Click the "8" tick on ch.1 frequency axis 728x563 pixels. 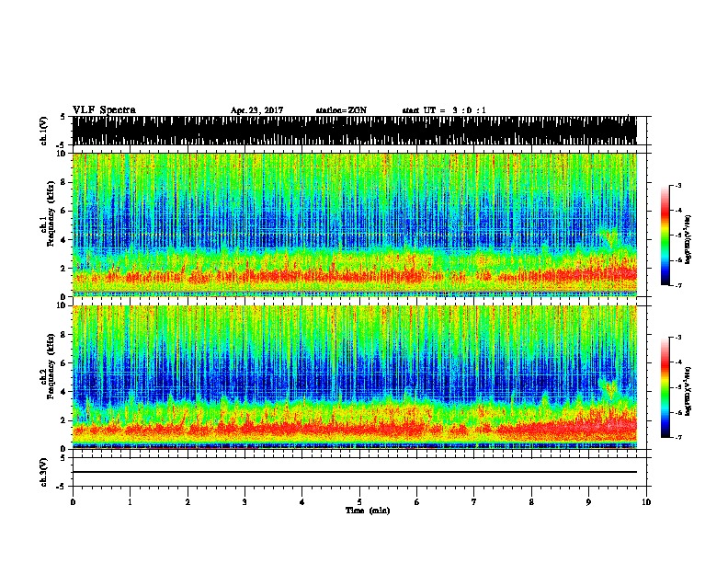pos(64,182)
